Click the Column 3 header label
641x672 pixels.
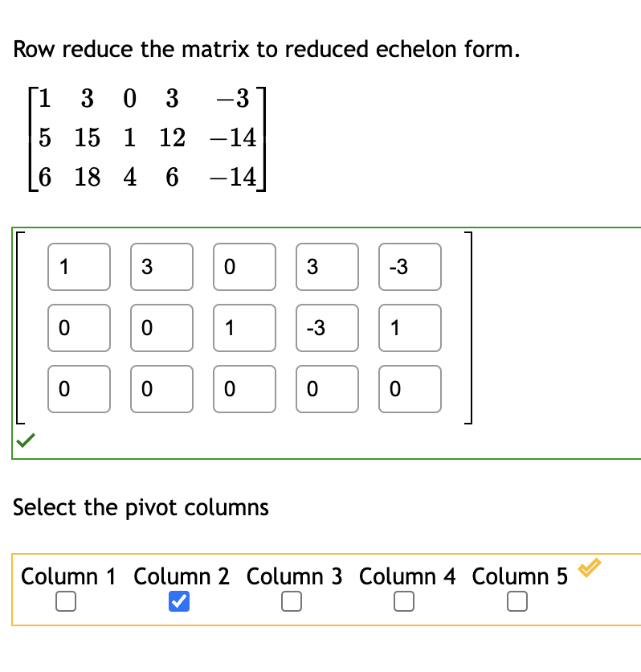(x=294, y=576)
